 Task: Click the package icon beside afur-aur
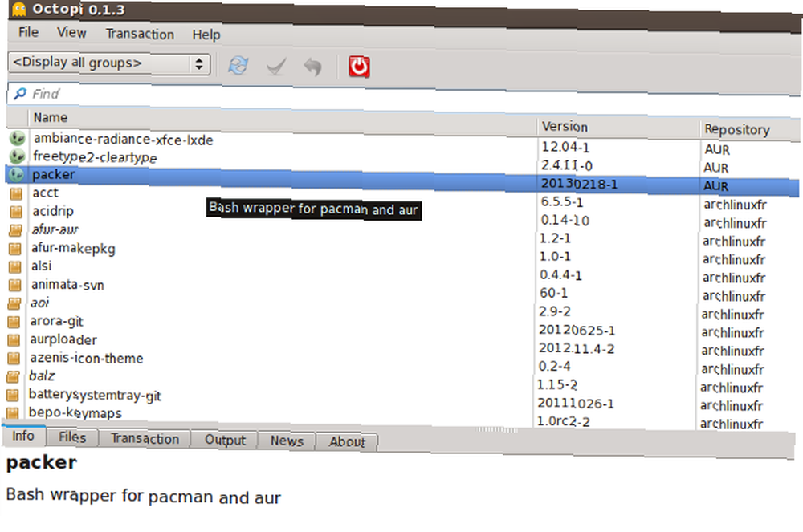click(16, 230)
